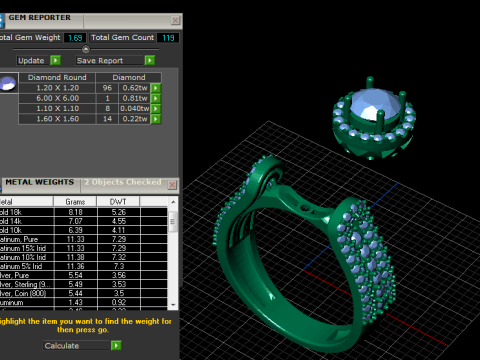Click green arrow for 1.10 X 1.10 row
Viewport: 480px width, 360px height.
pos(156,109)
